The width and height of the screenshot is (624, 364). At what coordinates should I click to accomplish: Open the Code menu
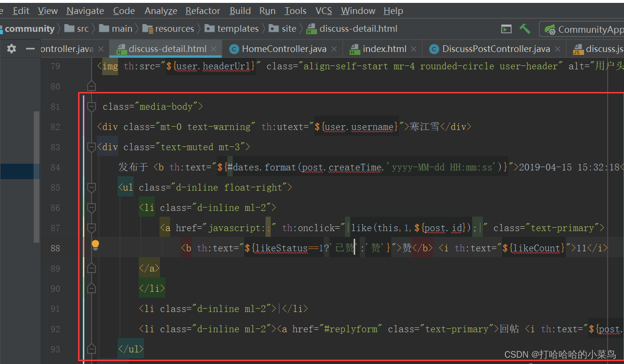124,11
